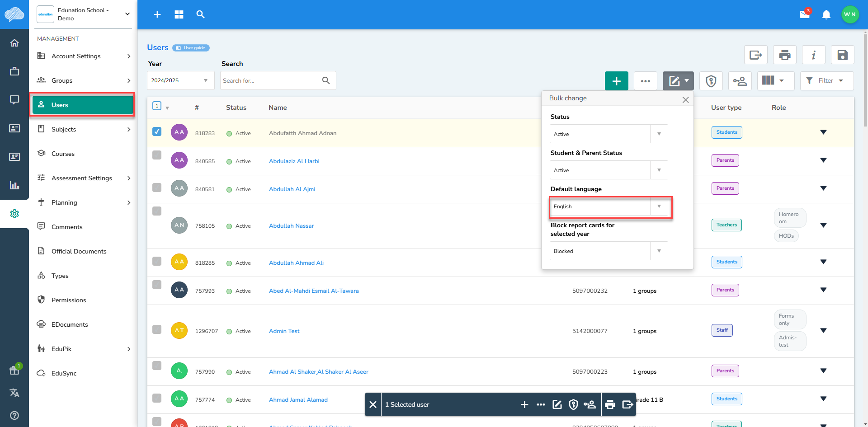The image size is (868, 427).
Task: Check the Ahmad Al Shaker row checkbox
Action: tap(157, 366)
